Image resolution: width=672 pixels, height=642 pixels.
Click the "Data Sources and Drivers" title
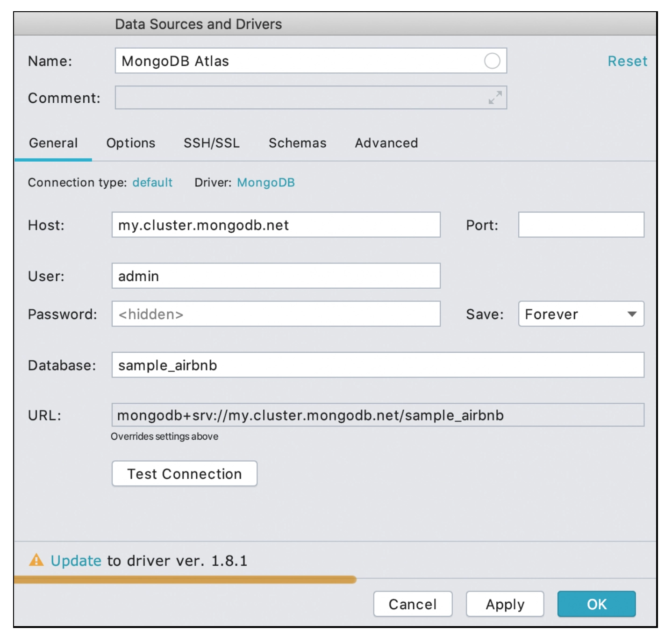[198, 24]
